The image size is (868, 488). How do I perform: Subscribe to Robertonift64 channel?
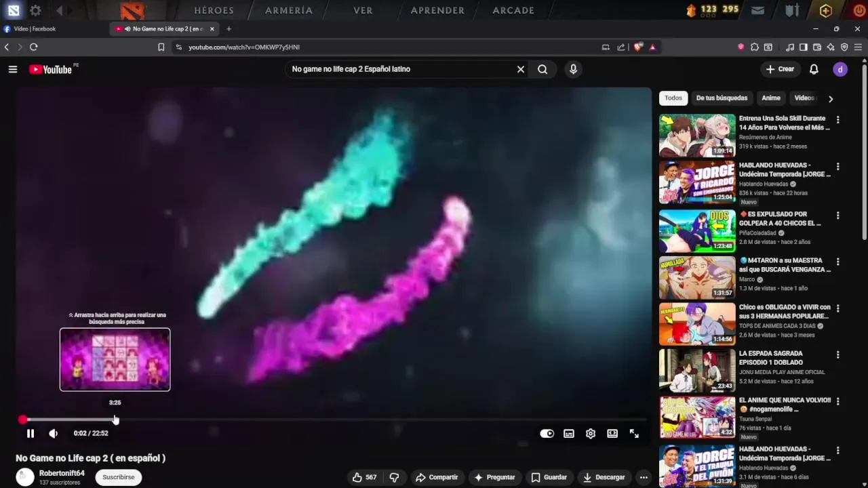tap(119, 477)
